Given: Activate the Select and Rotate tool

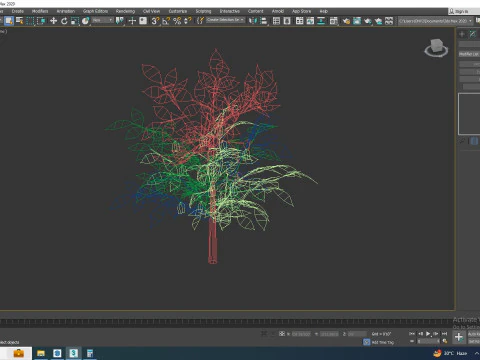Looking at the screenshot, I should point(64,21).
